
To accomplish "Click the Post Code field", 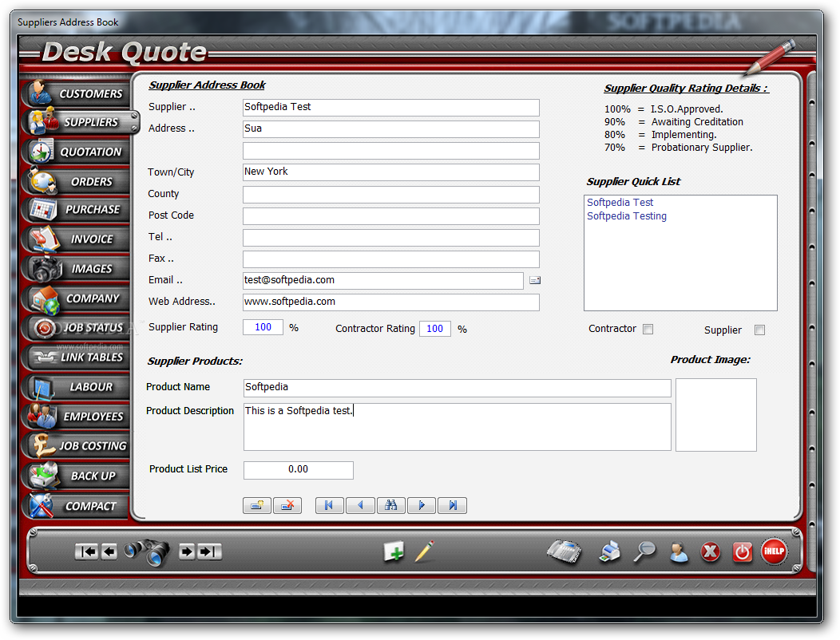I will [390, 215].
